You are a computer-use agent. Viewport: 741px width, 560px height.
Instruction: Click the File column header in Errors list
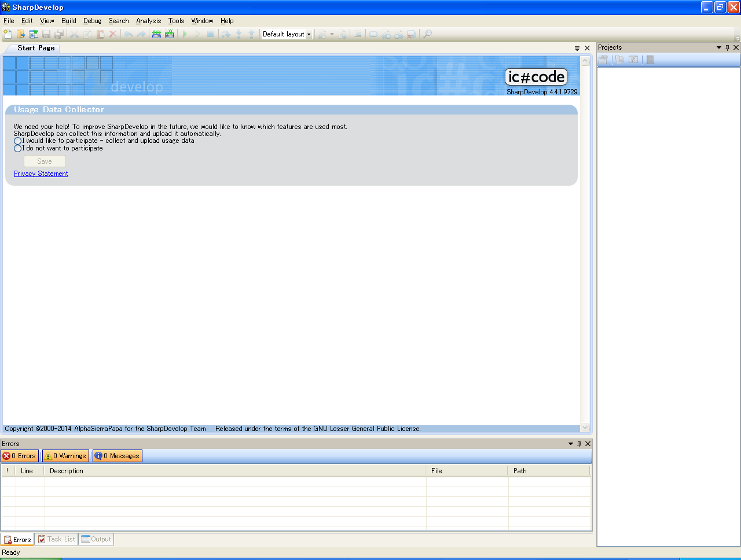coord(467,471)
